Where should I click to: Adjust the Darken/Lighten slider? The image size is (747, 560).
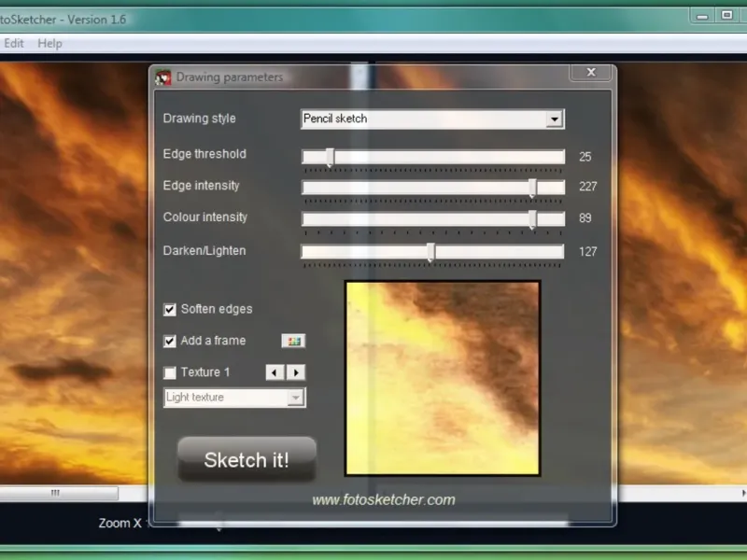coord(432,251)
